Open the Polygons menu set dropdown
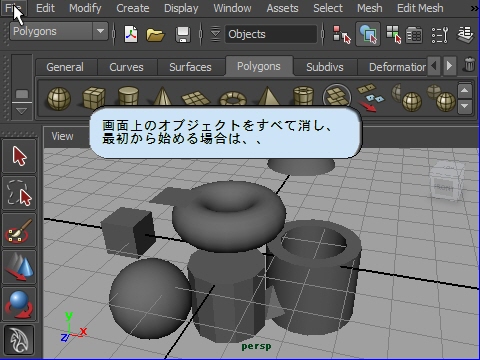This screenshot has height=360, width=480. 59,32
